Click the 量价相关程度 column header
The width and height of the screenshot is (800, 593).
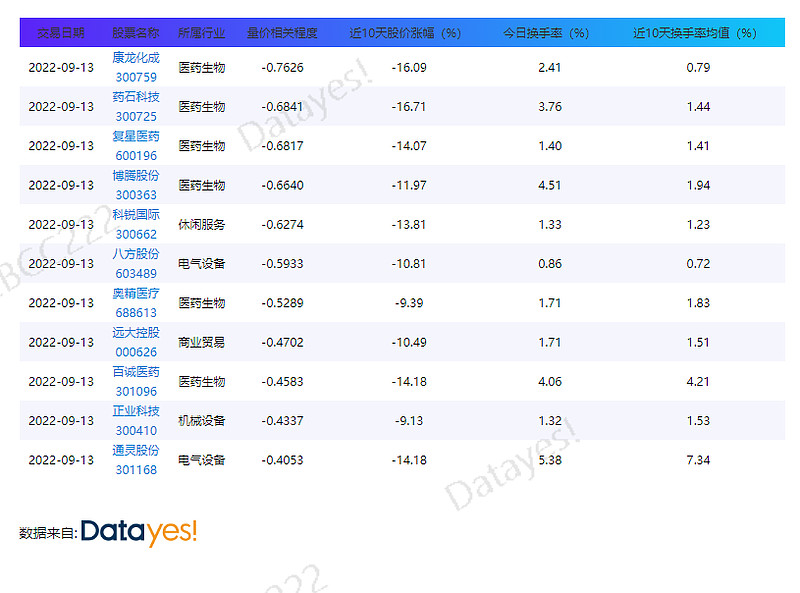(282, 33)
